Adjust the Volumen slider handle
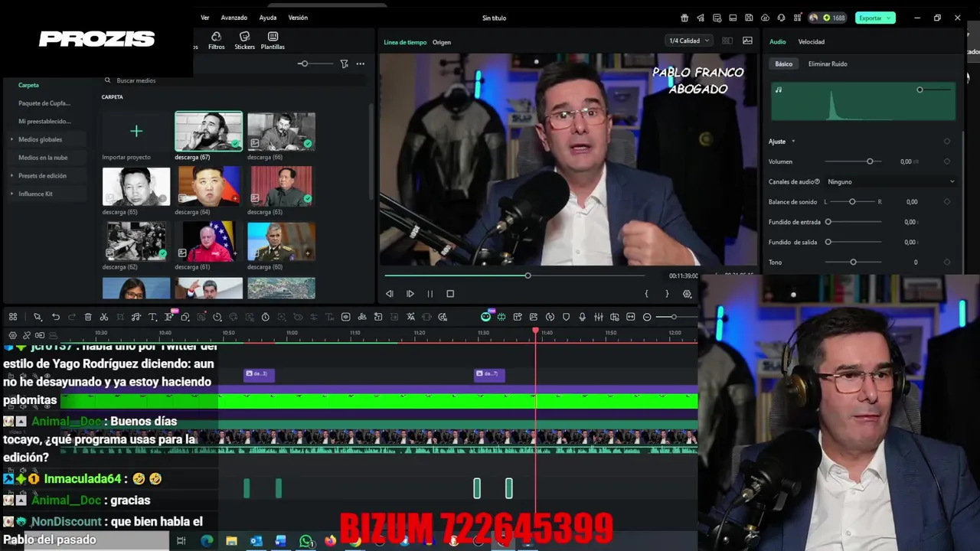 (870, 161)
